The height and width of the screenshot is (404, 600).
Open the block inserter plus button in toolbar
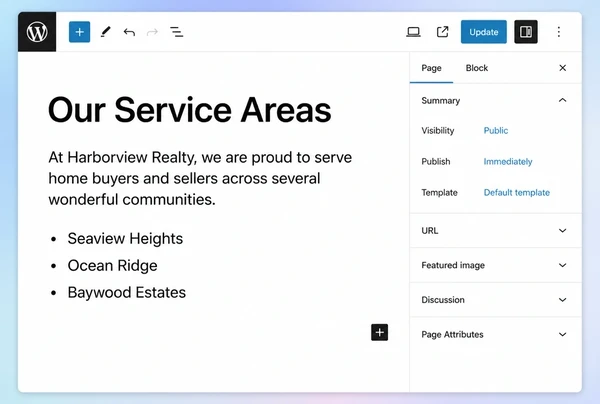(80, 32)
